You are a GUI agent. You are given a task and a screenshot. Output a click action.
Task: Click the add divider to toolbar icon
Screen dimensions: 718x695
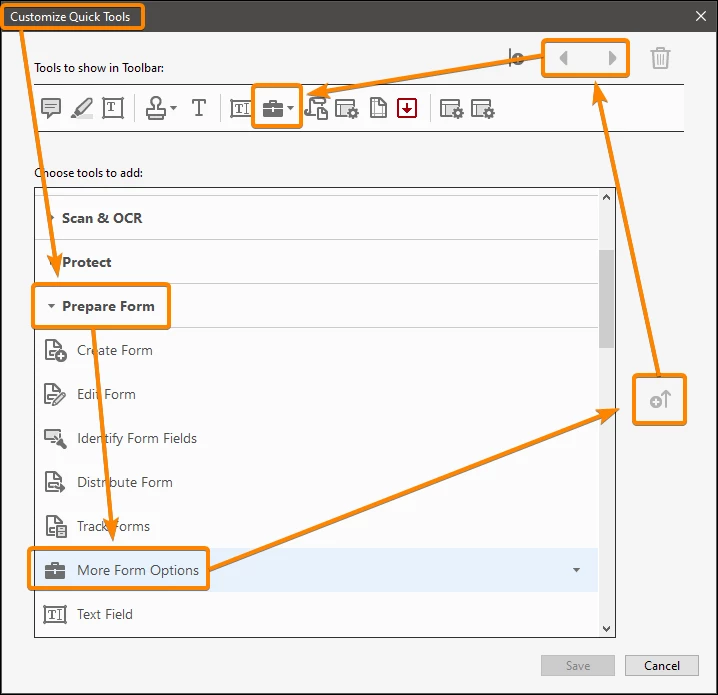pos(516,58)
